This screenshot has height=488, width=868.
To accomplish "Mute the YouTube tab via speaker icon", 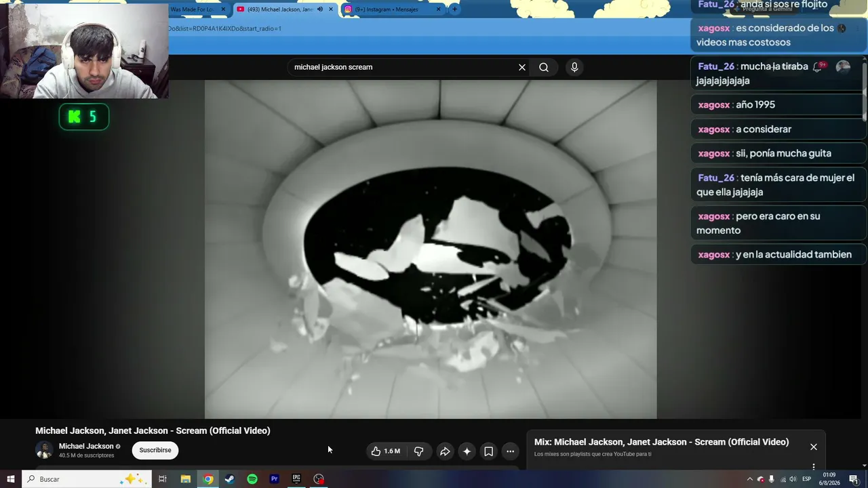I will tap(320, 9).
